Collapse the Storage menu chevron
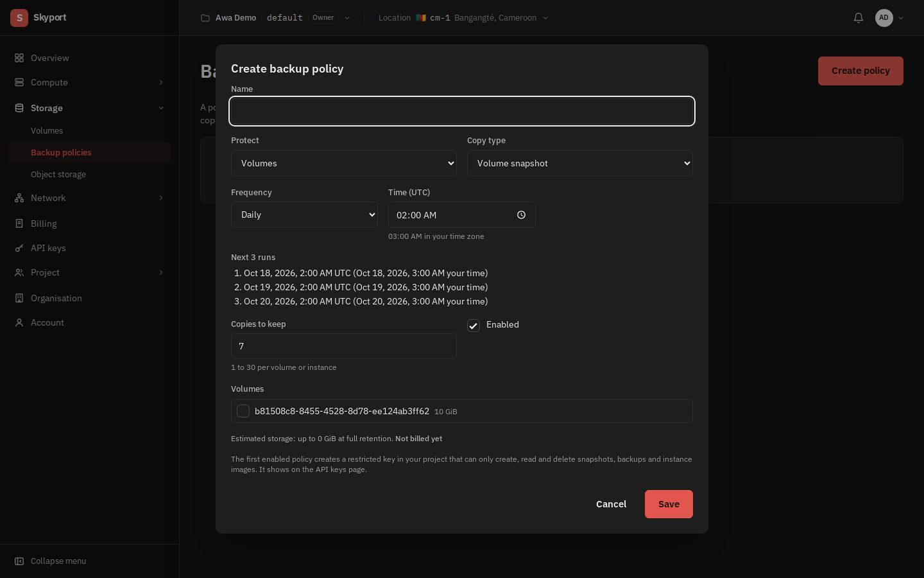Screen dimensions: 924x578 coord(161,108)
